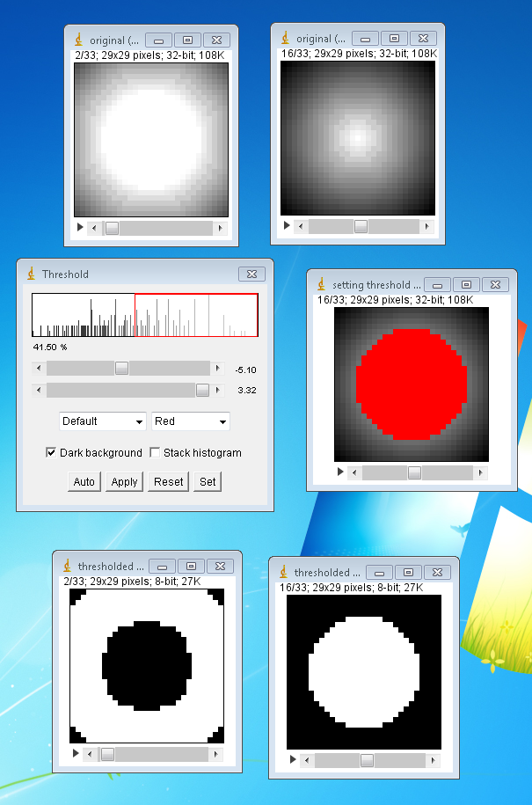Click the minimum threshold slider thumb at -5.10
The height and width of the screenshot is (805, 532).
point(121,369)
